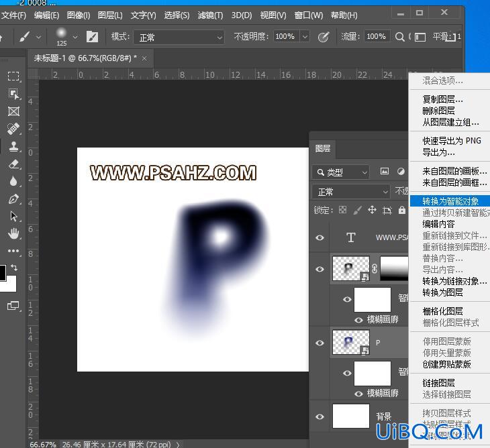Image resolution: width=490 pixels, height=448 pixels.
Task: Filter layers by pixel layer icon
Action: tap(385, 171)
